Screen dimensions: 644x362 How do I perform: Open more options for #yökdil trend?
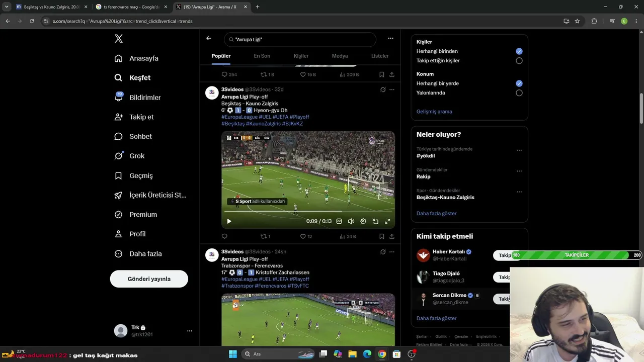[519, 150]
